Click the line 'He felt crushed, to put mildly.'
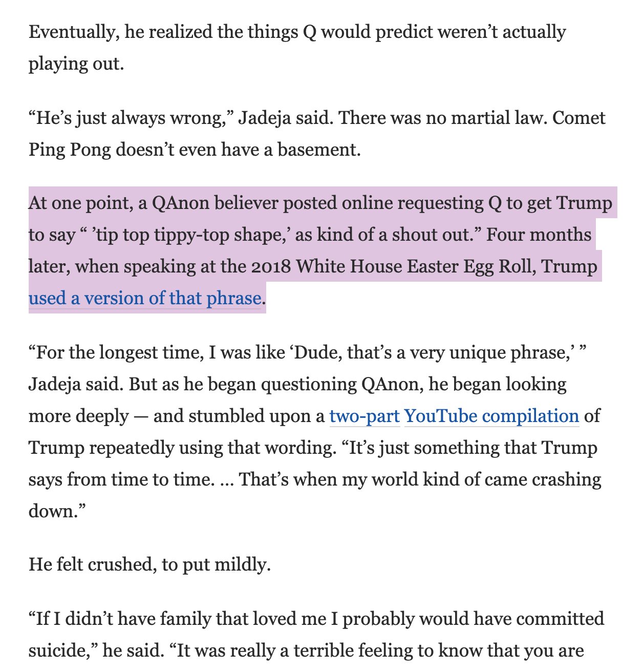Screen dimensions: 643x672 click(149, 564)
